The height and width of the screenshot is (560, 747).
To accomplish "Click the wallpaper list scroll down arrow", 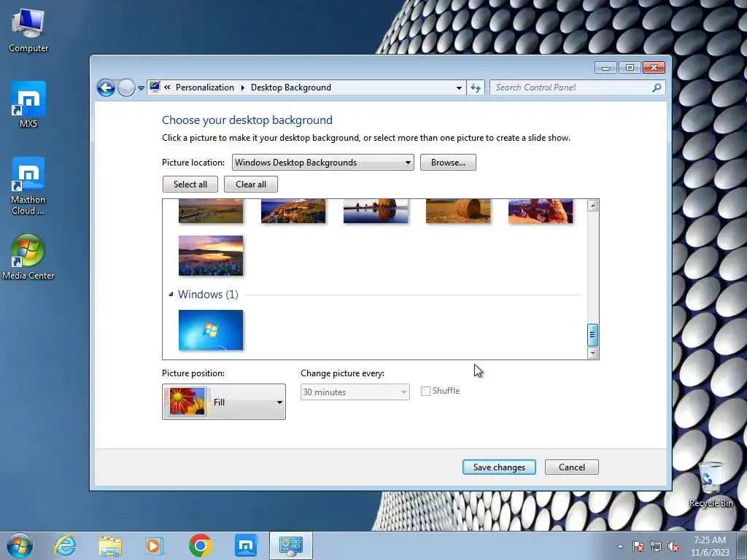I will pos(592,353).
